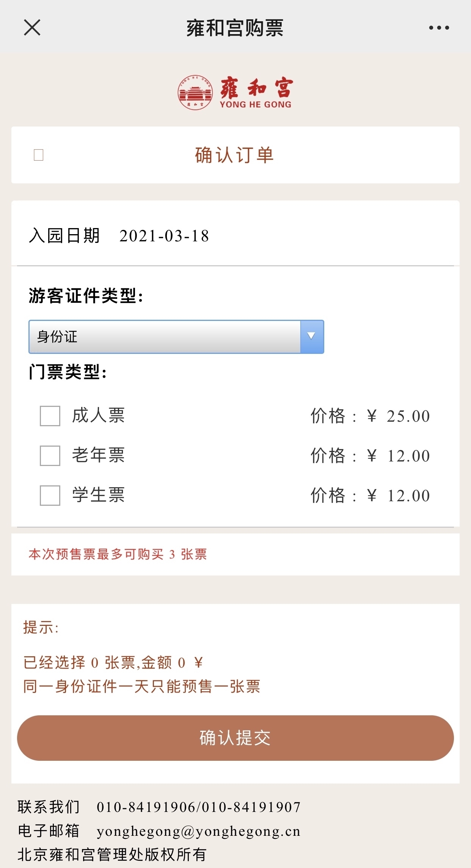Tap the Yong He Gong temple logo
The image size is (471, 868).
(x=235, y=92)
